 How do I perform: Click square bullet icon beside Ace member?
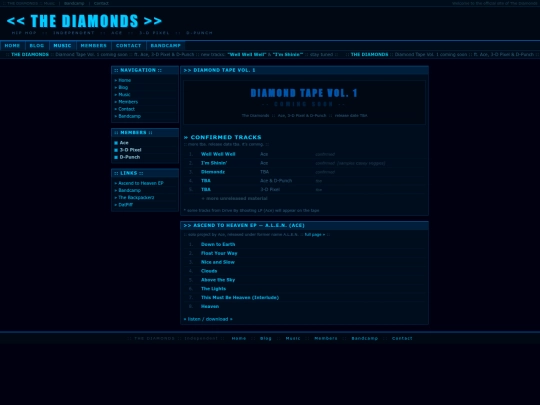[x=116, y=143]
